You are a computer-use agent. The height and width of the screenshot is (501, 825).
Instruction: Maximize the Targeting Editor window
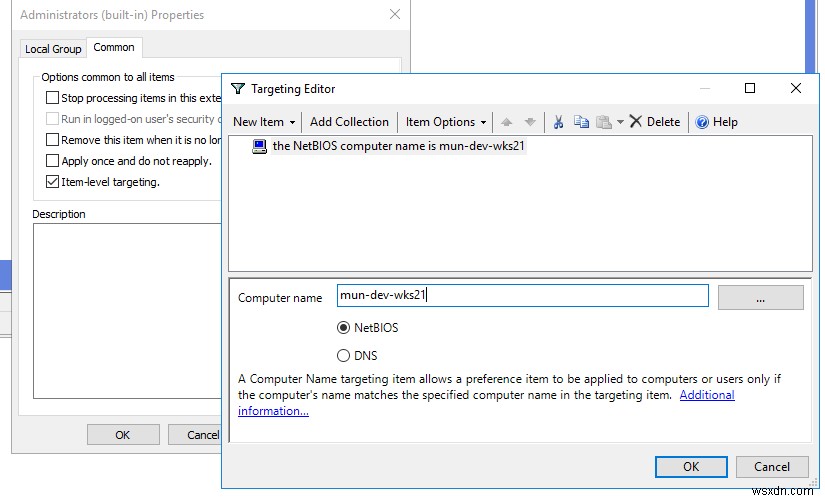750,88
